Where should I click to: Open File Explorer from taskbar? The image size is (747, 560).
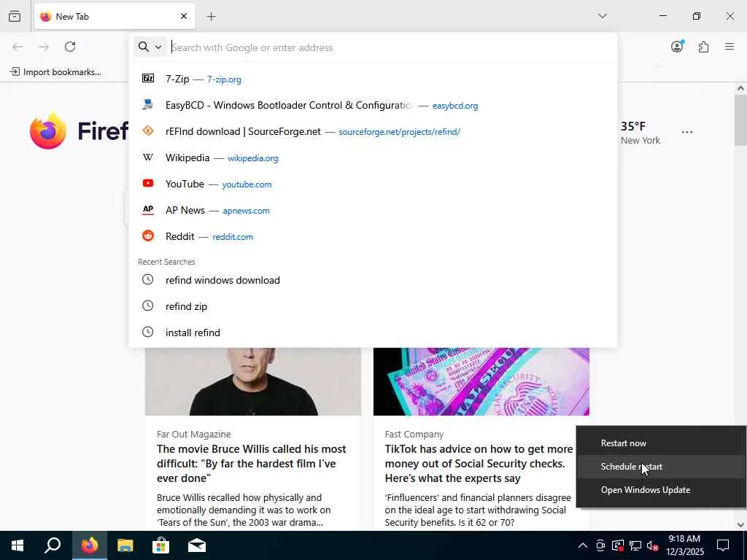[125, 545]
